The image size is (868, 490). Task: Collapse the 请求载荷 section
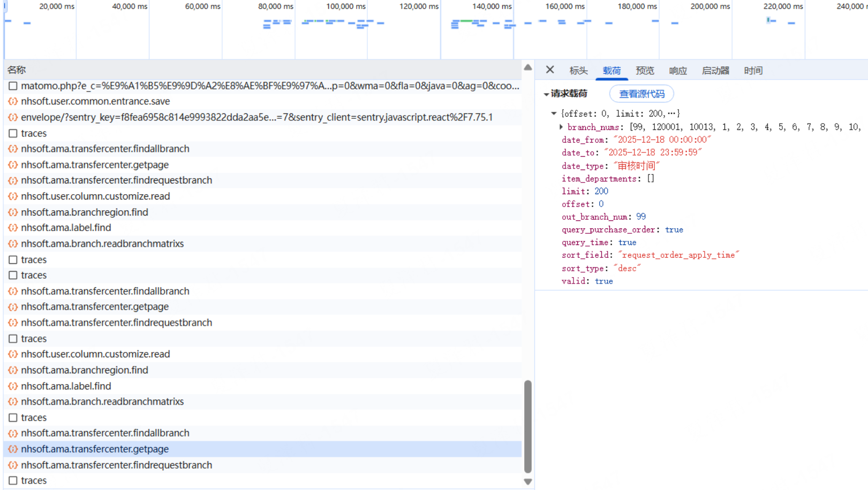click(546, 94)
